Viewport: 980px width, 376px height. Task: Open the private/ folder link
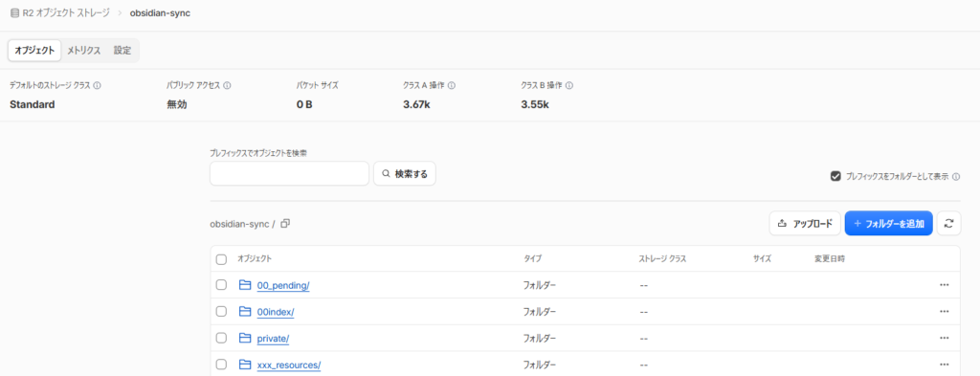tap(273, 339)
